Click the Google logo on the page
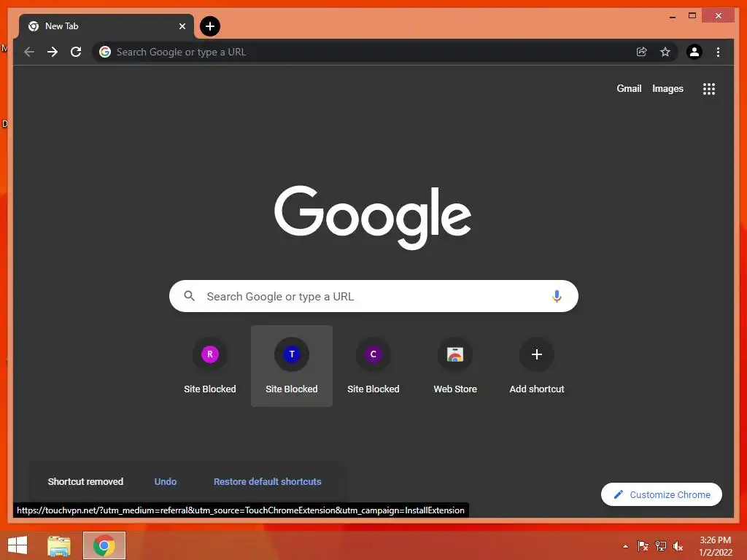 click(x=373, y=217)
